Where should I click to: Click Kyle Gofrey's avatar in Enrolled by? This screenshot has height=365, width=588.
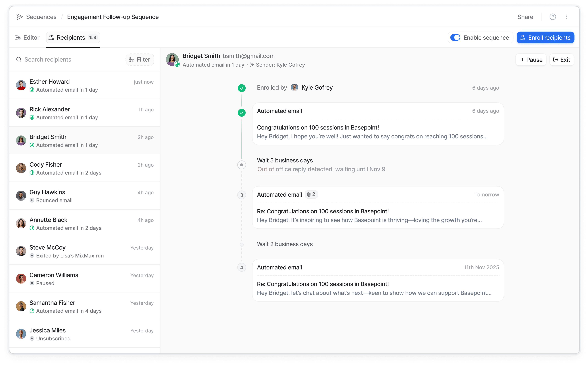(x=294, y=88)
